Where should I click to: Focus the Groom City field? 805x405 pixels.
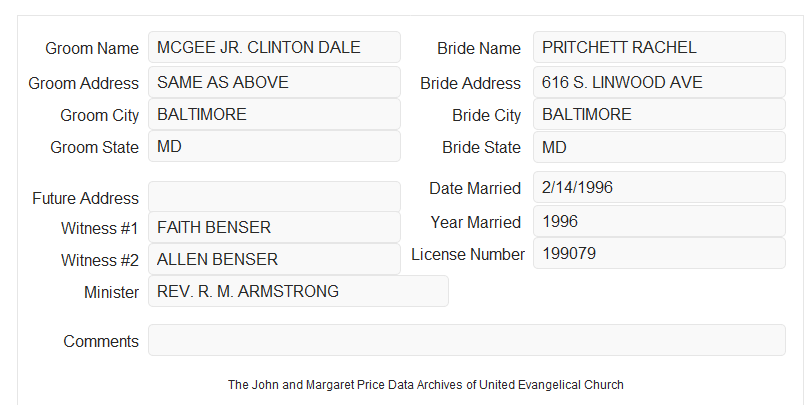(x=274, y=114)
